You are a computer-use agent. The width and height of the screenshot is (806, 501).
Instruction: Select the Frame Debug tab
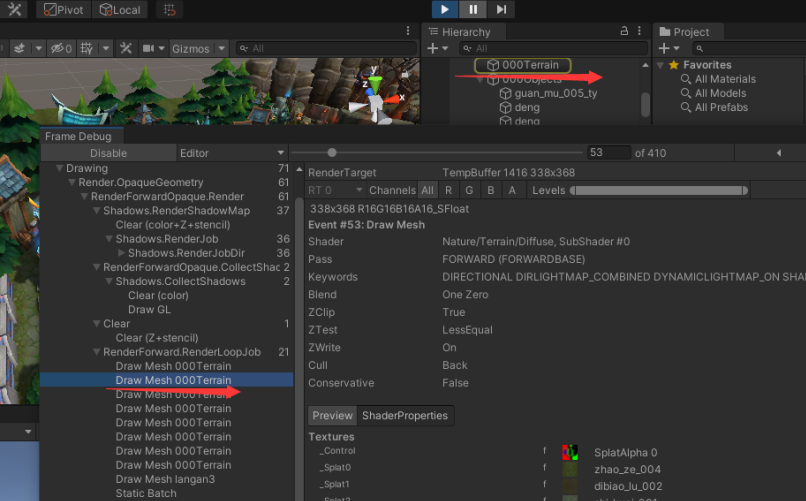tap(78, 136)
